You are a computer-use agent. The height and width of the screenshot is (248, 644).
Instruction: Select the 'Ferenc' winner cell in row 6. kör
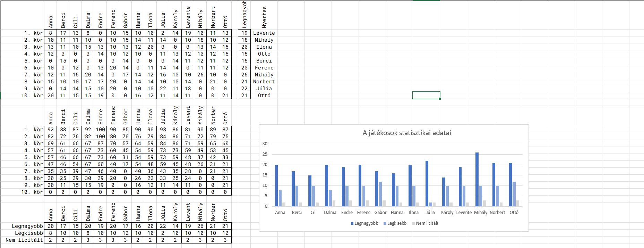coord(264,68)
